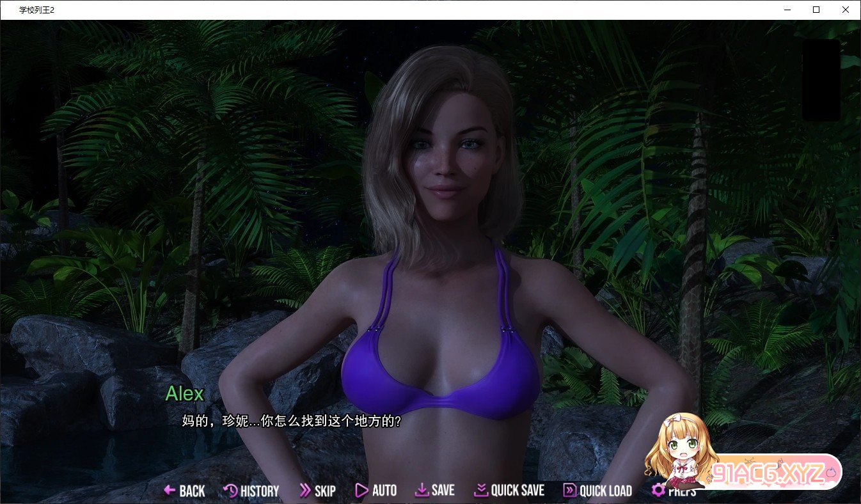
Task: Open preferences with the gear icon
Action: click(658, 491)
